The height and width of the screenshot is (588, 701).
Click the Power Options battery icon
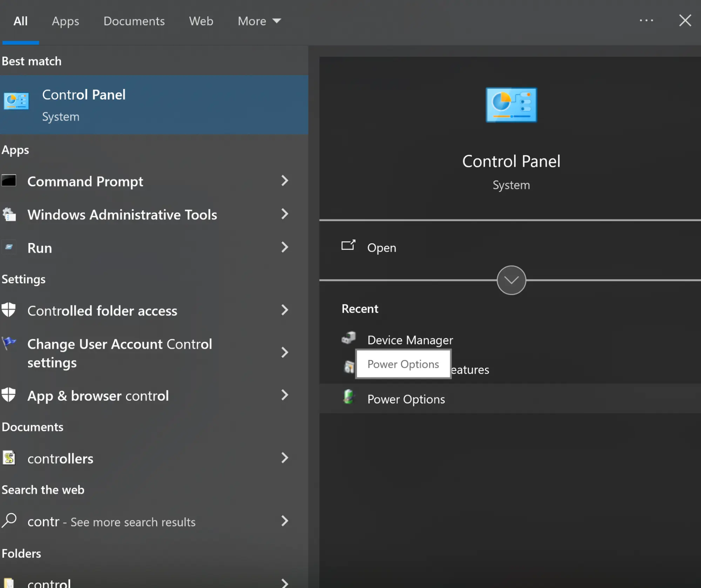tap(349, 397)
